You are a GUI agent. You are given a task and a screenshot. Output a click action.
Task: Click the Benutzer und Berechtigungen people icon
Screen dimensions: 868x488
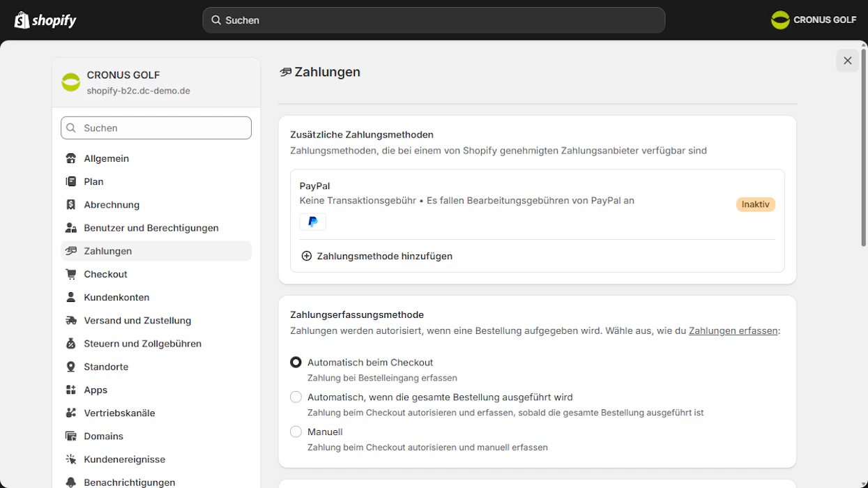point(70,228)
